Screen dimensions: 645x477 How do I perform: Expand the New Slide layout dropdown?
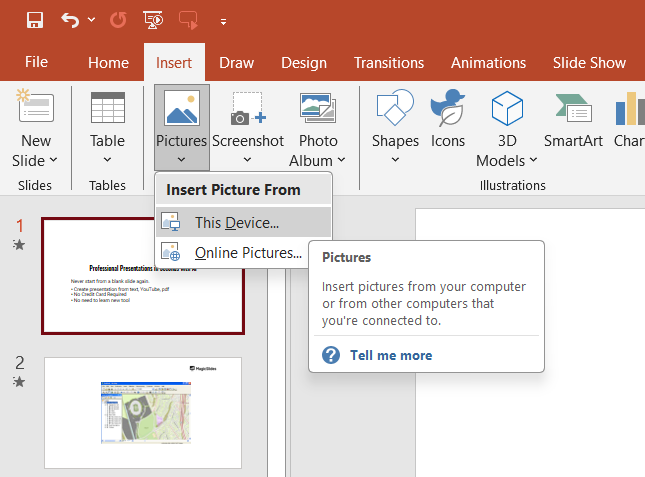53,160
